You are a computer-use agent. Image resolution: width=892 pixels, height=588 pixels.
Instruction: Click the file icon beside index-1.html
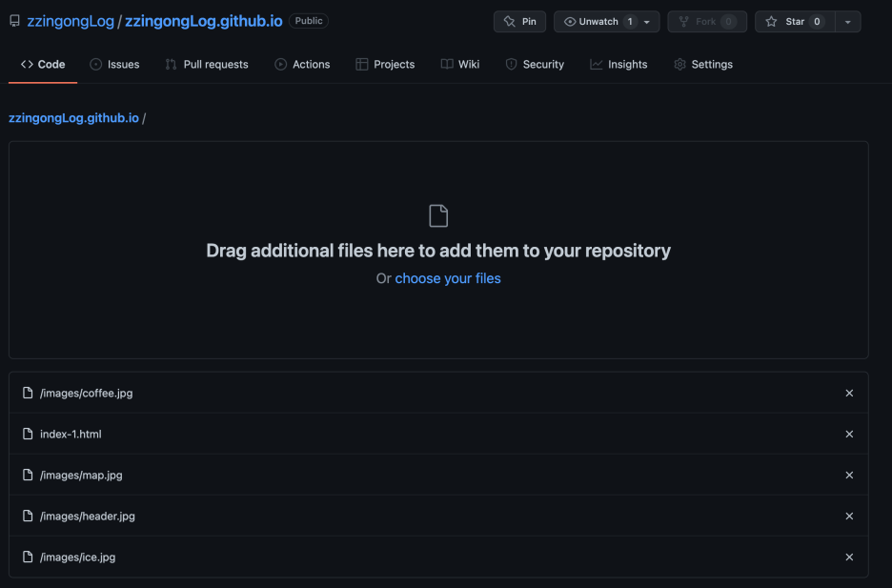28,434
